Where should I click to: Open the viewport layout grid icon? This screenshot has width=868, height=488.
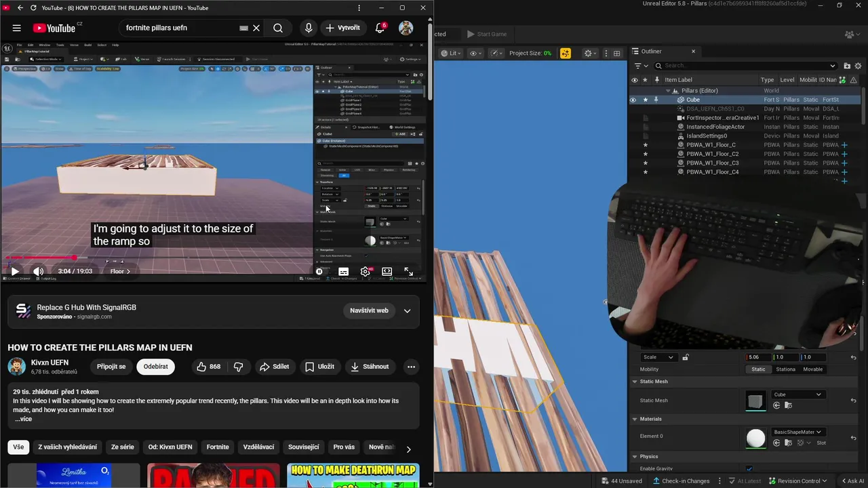[x=616, y=53]
